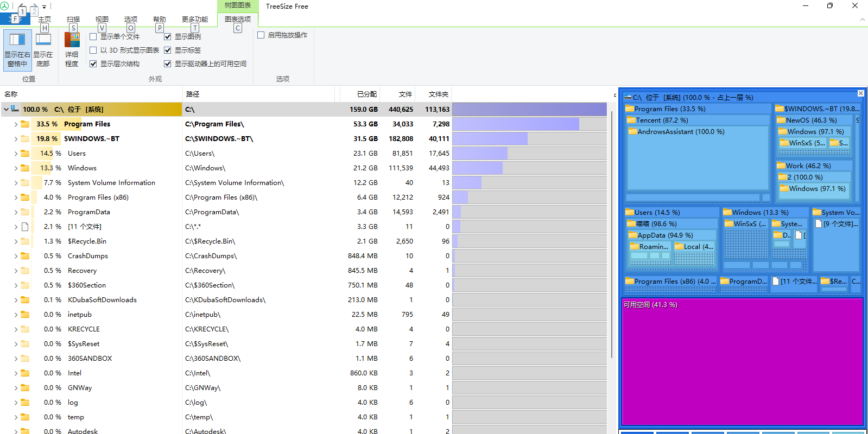Enable the 'Show single files' (显示单个文件) checkbox
The image size is (868, 434).
[x=93, y=37]
